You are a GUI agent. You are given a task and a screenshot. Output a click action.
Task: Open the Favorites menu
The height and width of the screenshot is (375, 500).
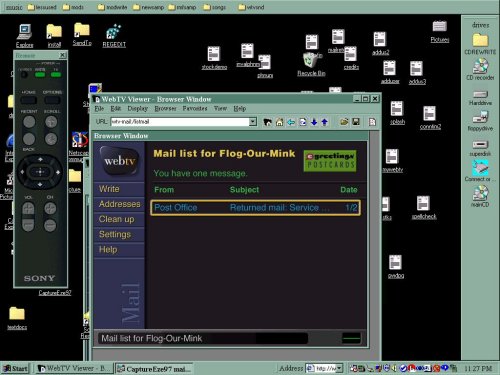point(195,108)
